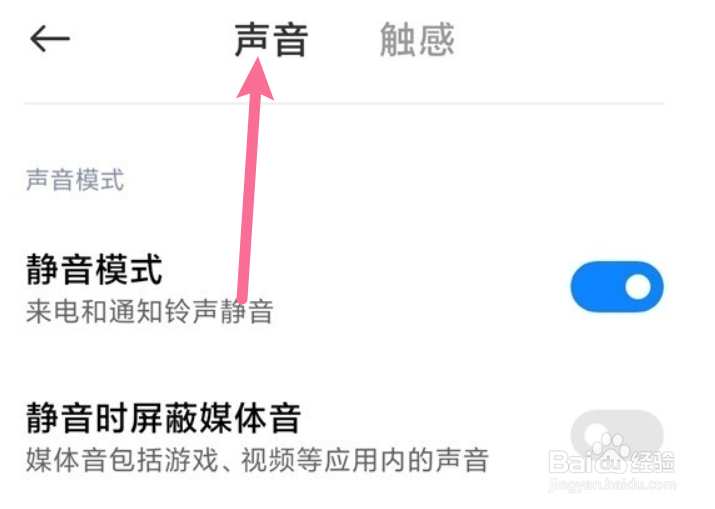Turn off the 静音模式 switch
The image size is (715, 509).
(617, 286)
